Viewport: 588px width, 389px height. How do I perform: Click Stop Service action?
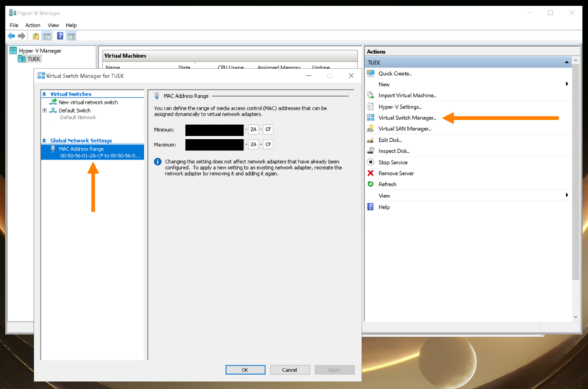pos(392,162)
